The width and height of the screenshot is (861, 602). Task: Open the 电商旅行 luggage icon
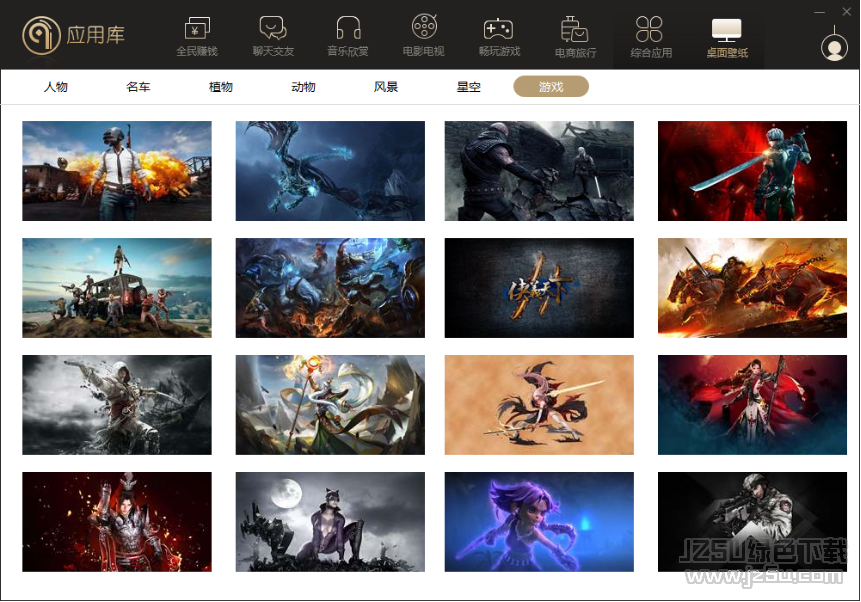[574, 29]
